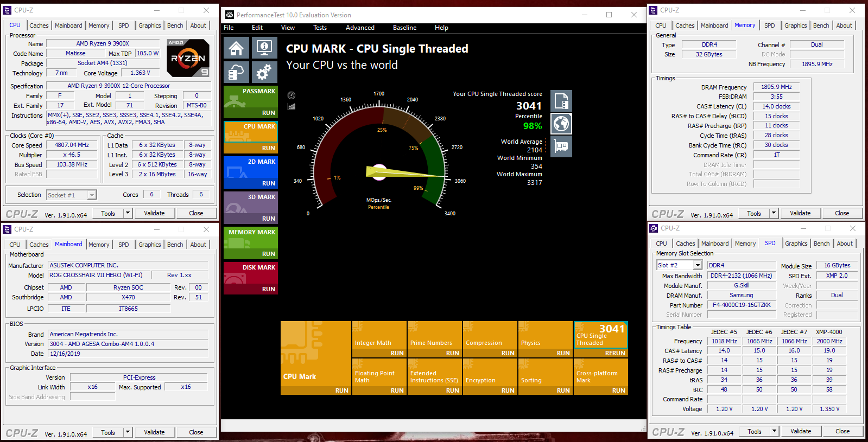This screenshot has height=442, width=868.
Task: Run the MEMORY MARK test
Action: [268, 254]
